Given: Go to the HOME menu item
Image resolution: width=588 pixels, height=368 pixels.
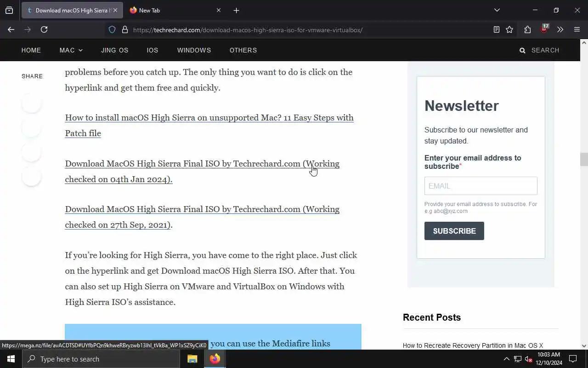Looking at the screenshot, I should pos(31,50).
